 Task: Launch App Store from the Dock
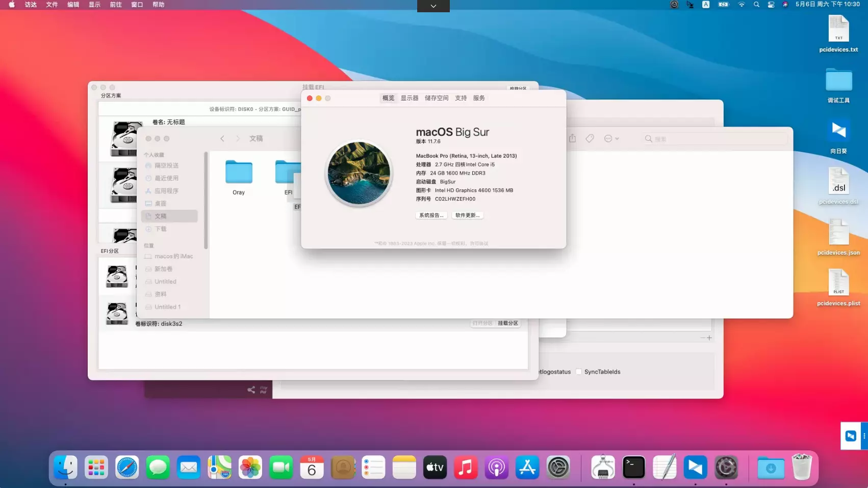527,467
